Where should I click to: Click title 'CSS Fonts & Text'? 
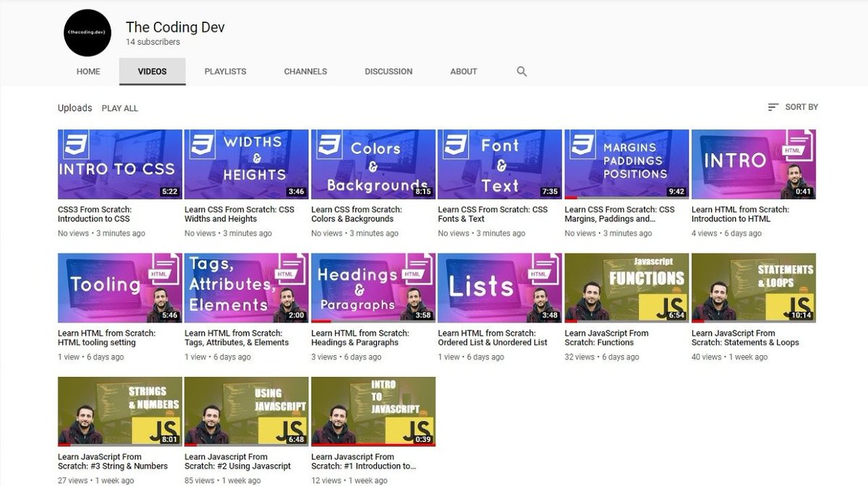(x=493, y=214)
